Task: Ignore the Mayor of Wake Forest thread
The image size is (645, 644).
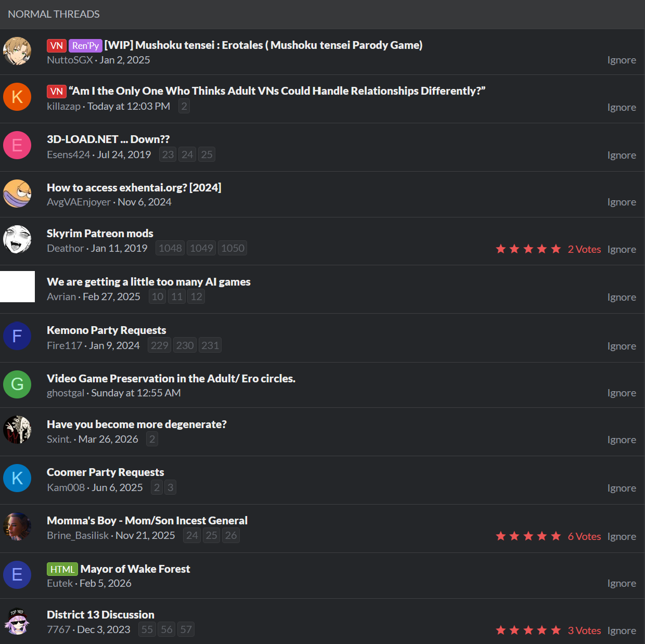Action: click(622, 583)
